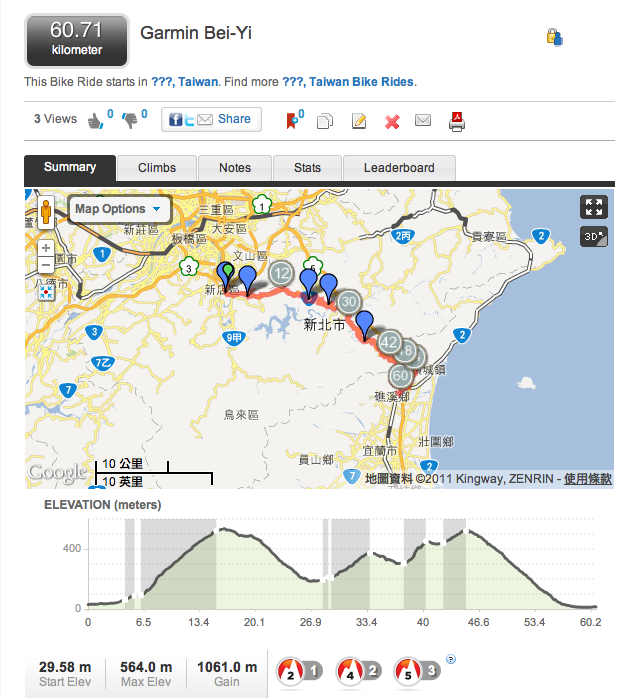This screenshot has width=621, height=698.
Task: Click the red flag bookmark icon
Action: pos(292,121)
